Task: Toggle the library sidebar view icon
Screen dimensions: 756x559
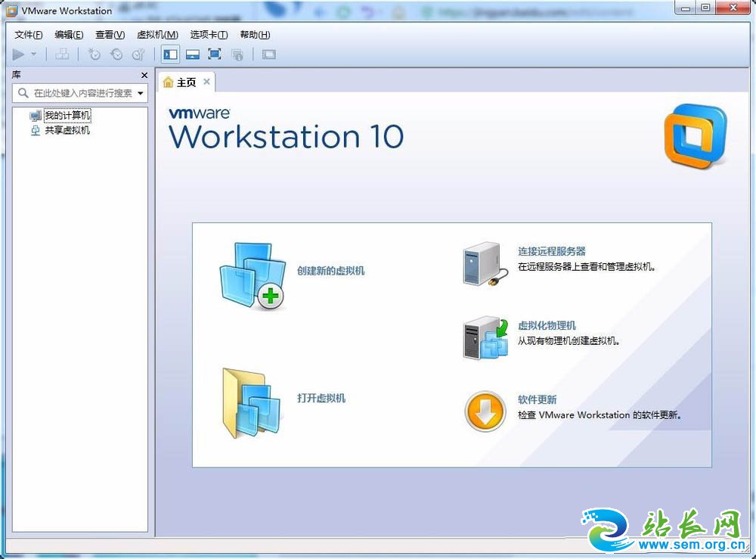Action: [x=170, y=54]
